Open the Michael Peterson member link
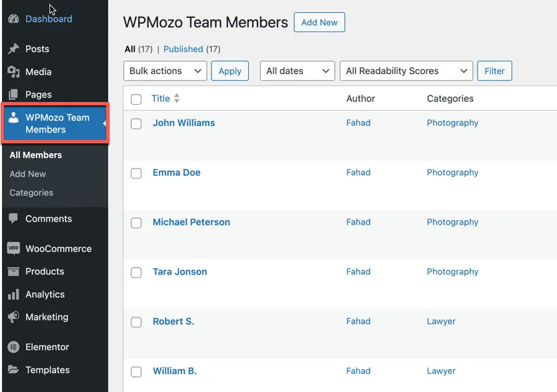 tap(191, 222)
